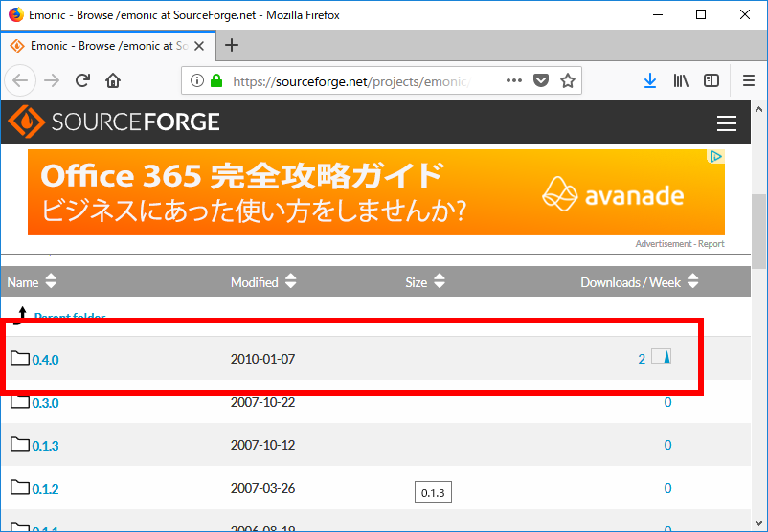Open the Firefox downloads panel
The image size is (768, 532).
[650, 80]
